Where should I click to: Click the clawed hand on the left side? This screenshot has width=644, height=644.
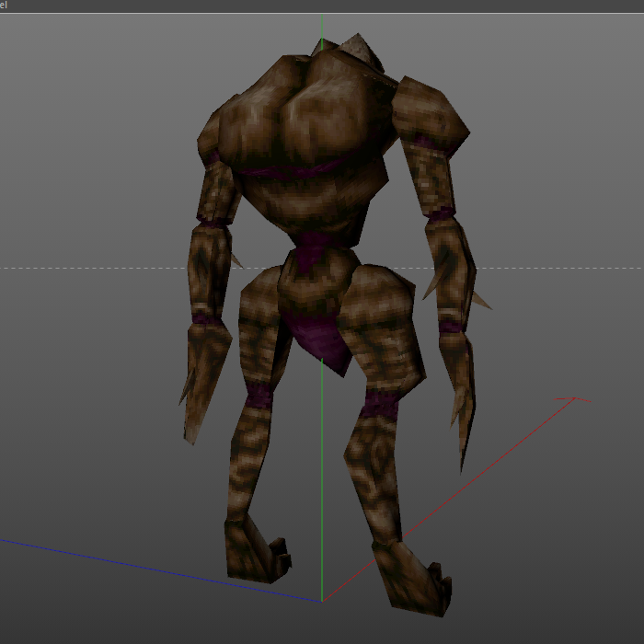[x=204, y=377]
